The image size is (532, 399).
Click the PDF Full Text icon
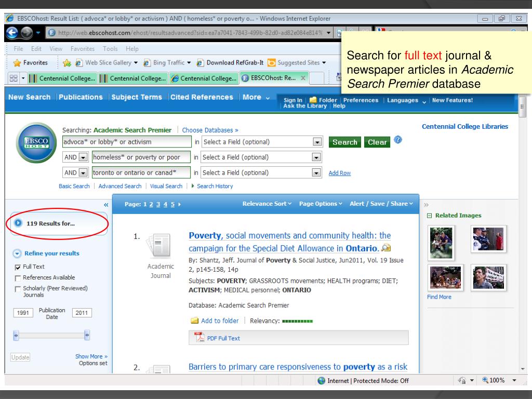pos(199,338)
